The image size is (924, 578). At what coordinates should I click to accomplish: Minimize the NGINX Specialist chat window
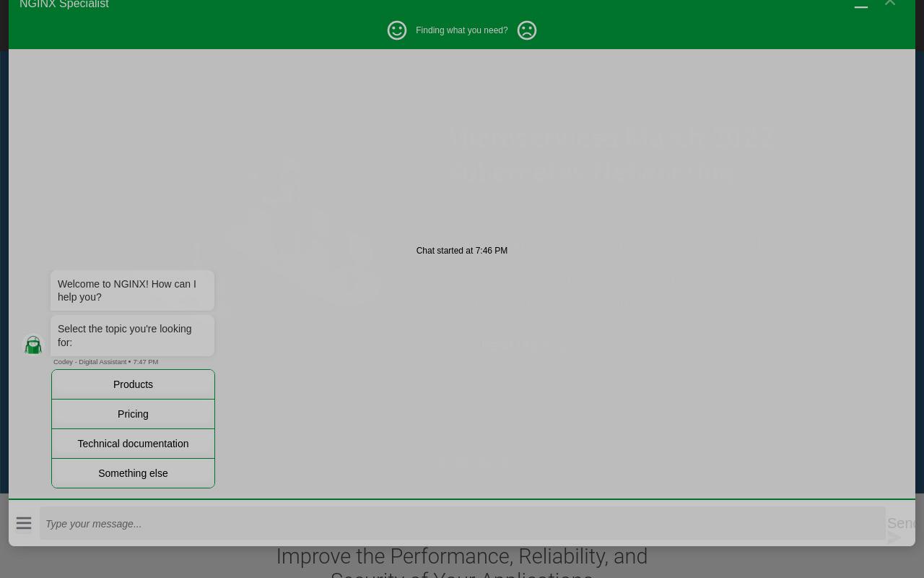coord(860,5)
